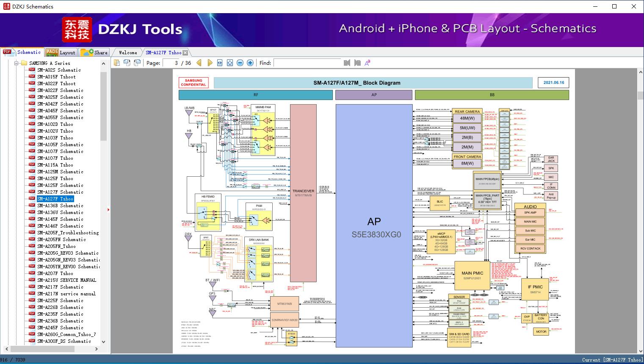Click the fit-page view icon
This screenshot has width=644, height=364.
point(230,63)
